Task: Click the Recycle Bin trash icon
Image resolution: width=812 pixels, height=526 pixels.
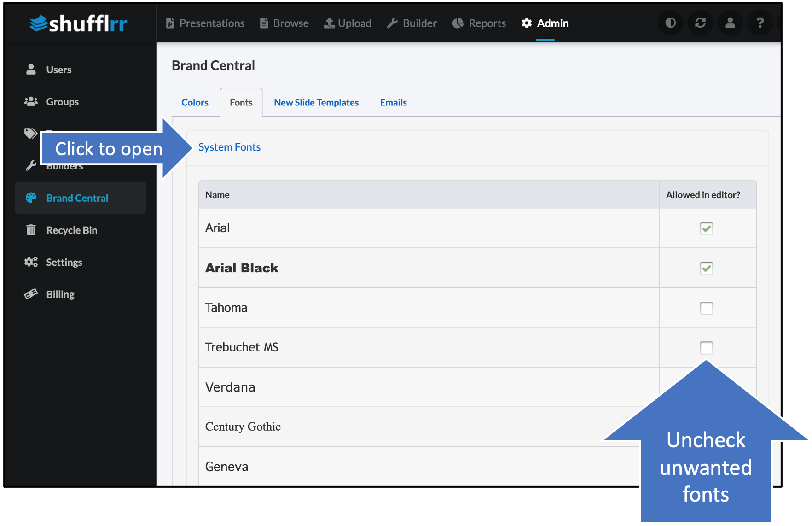Action: [31, 230]
